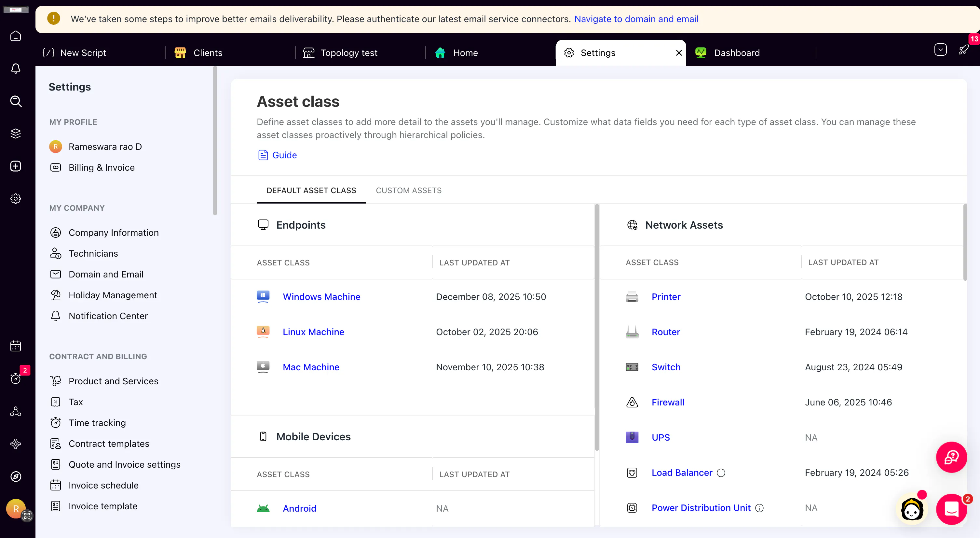Switch to the CUSTOM ASSETS tab
The width and height of the screenshot is (980, 538).
[x=409, y=191]
